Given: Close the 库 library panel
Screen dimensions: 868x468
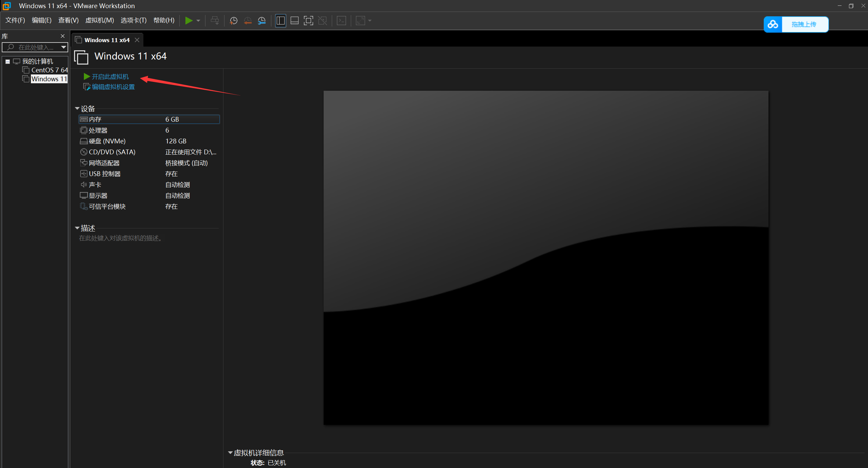Looking at the screenshot, I should (x=62, y=36).
